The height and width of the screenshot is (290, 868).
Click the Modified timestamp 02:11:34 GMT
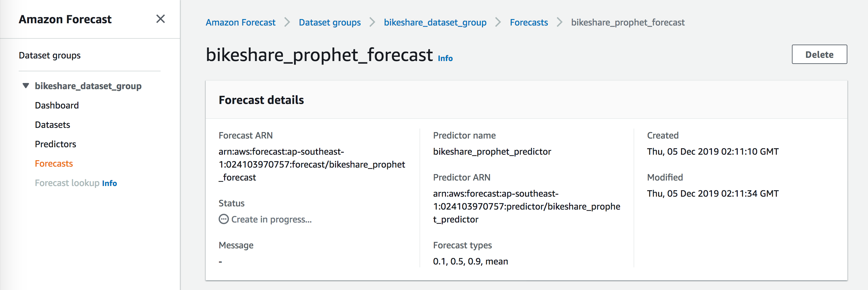pos(712,193)
